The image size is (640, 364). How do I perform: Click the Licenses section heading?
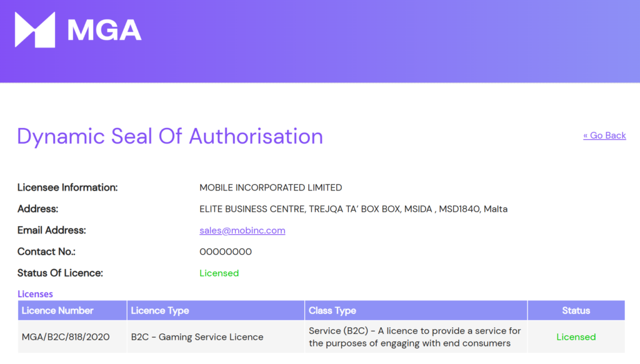point(35,294)
